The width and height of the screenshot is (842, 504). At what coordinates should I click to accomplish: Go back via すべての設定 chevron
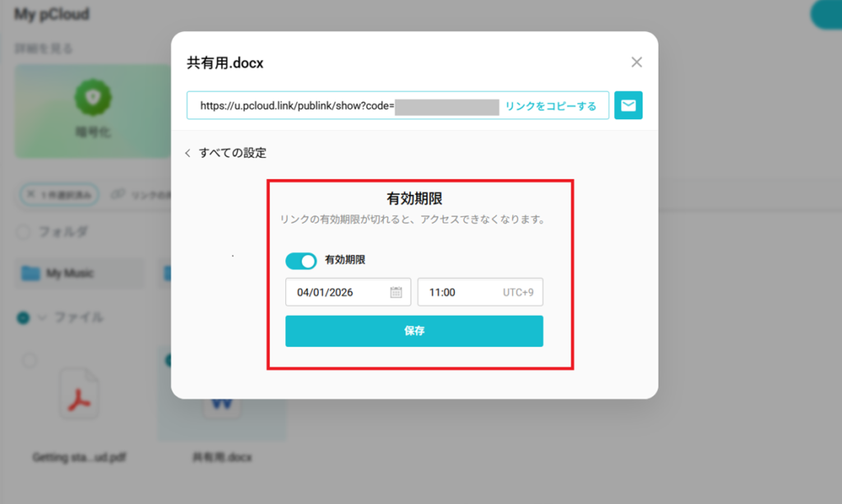[187, 153]
